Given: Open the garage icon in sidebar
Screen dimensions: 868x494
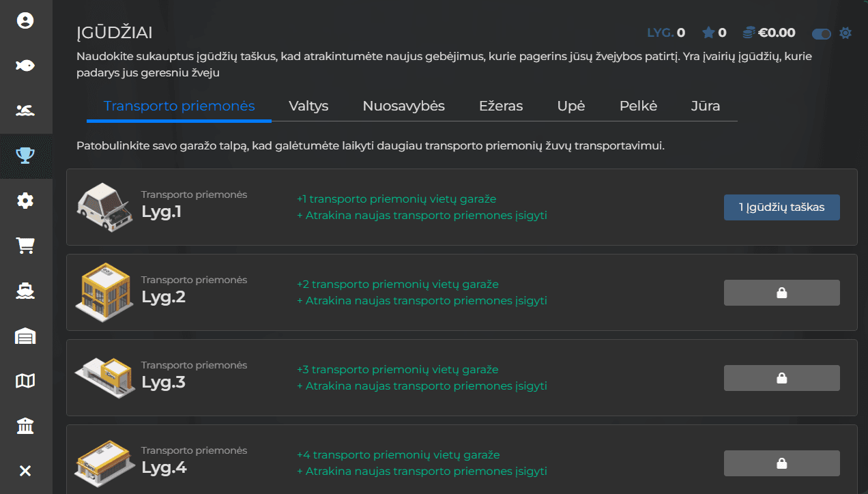Looking at the screenshot, I should tap(25, 336).
